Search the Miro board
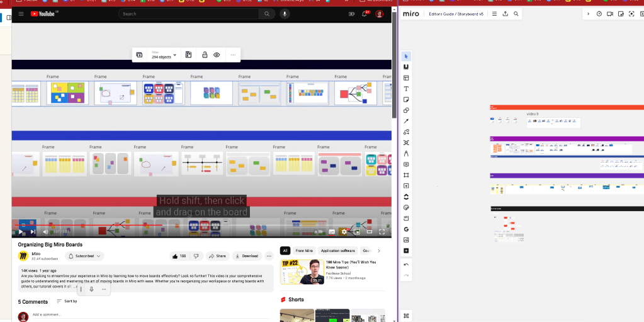This screenshot has height=322, width=644. [516, 14]
